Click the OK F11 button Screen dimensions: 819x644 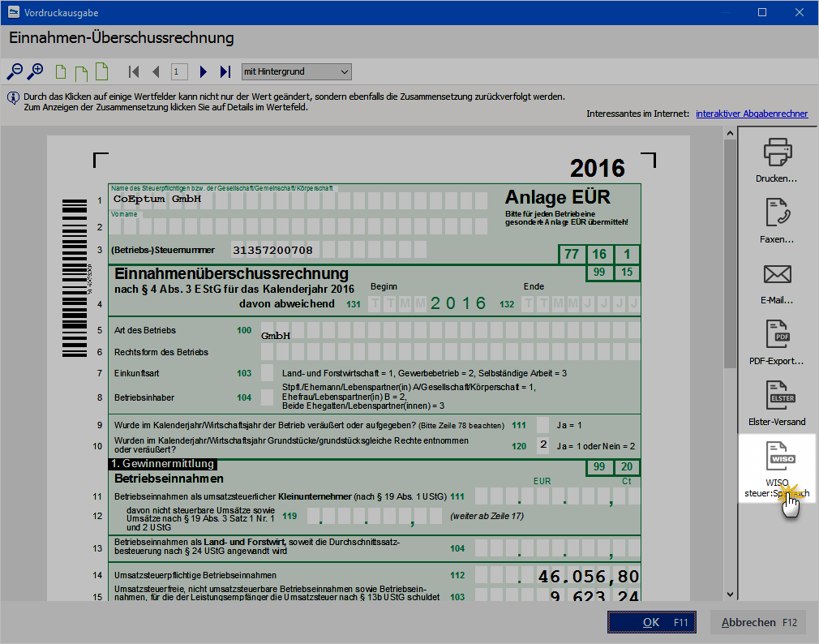pyautogui.click(x=651, y=622)
